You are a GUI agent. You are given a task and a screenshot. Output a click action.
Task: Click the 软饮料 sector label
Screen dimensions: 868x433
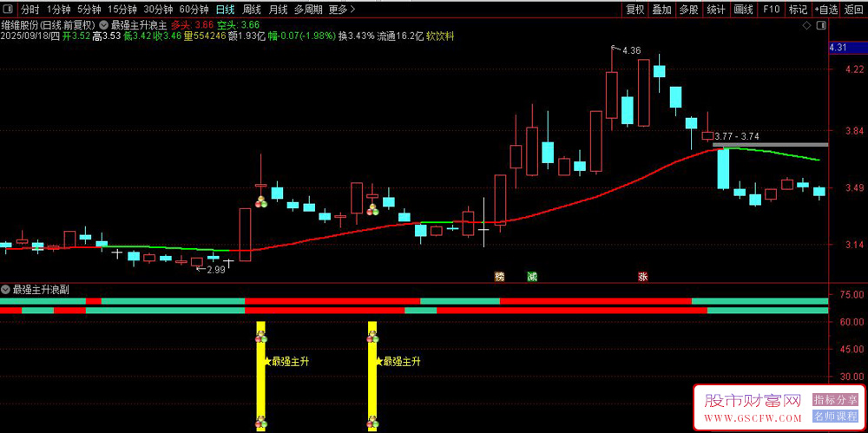coord(441,36)
